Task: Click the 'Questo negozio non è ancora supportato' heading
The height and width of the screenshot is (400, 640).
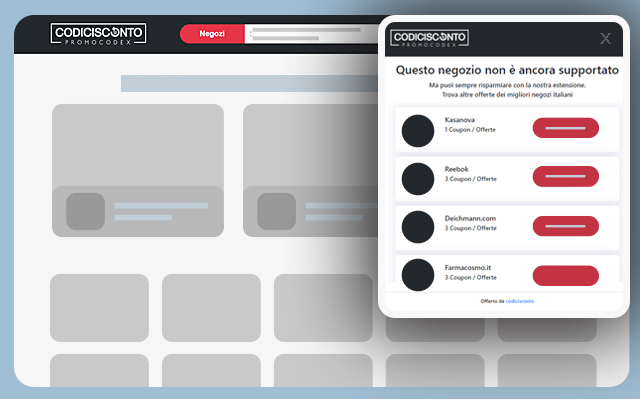Action: (507, 70)
